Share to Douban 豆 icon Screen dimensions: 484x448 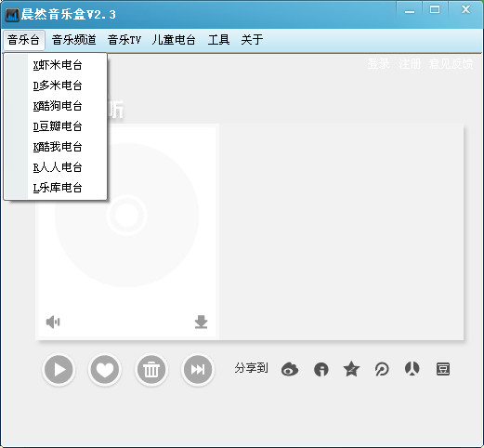click(443, 369)
